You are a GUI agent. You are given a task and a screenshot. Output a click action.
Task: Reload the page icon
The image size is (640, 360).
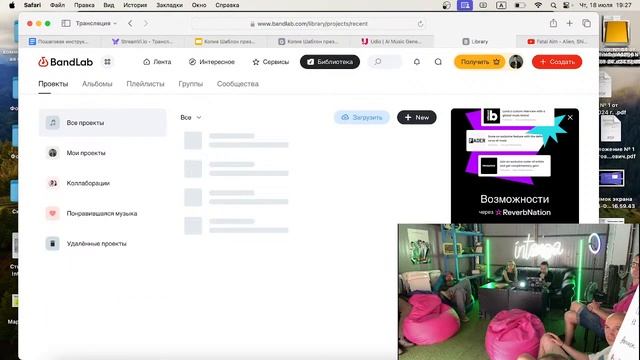point(420,24)
